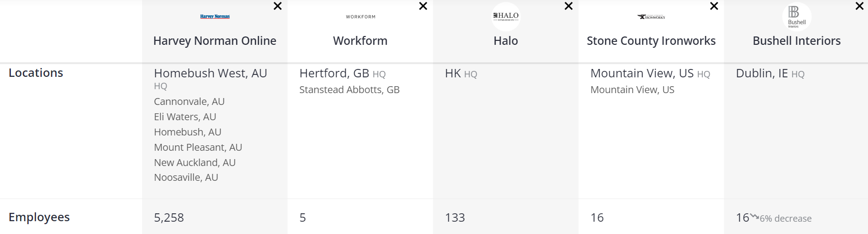Image resolution: width=868 pixels, height=234 pixels.
Task: Remove Stone County Ironworks column
Action: pos(714,6)
